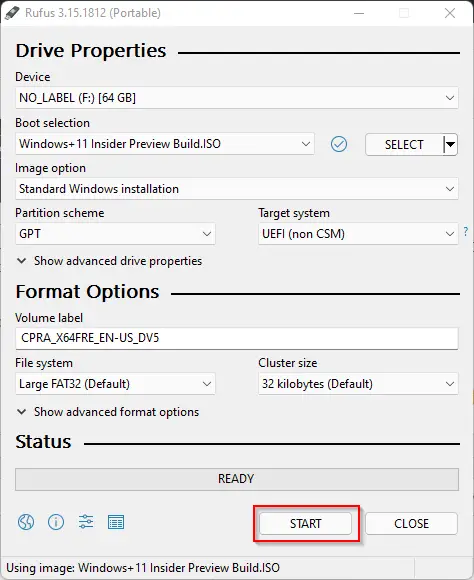Screen dimensions: 474x580
Task: Expand Show advanced format options
Action: 108,412
